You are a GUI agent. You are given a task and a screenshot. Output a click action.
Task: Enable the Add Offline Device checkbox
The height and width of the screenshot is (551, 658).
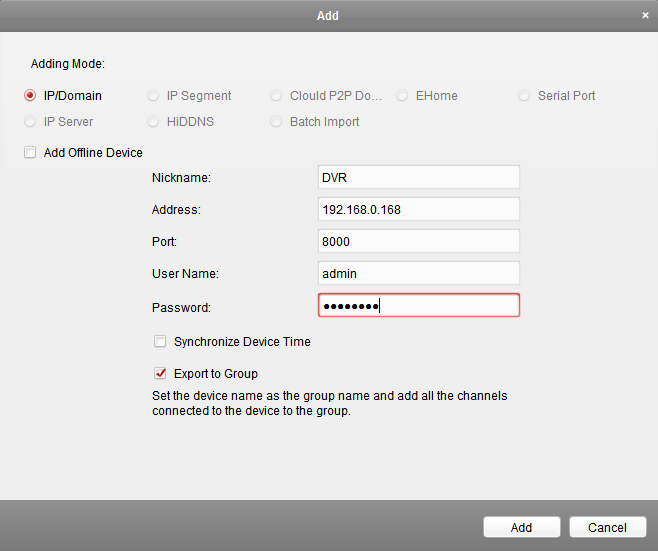coord(30,153)
